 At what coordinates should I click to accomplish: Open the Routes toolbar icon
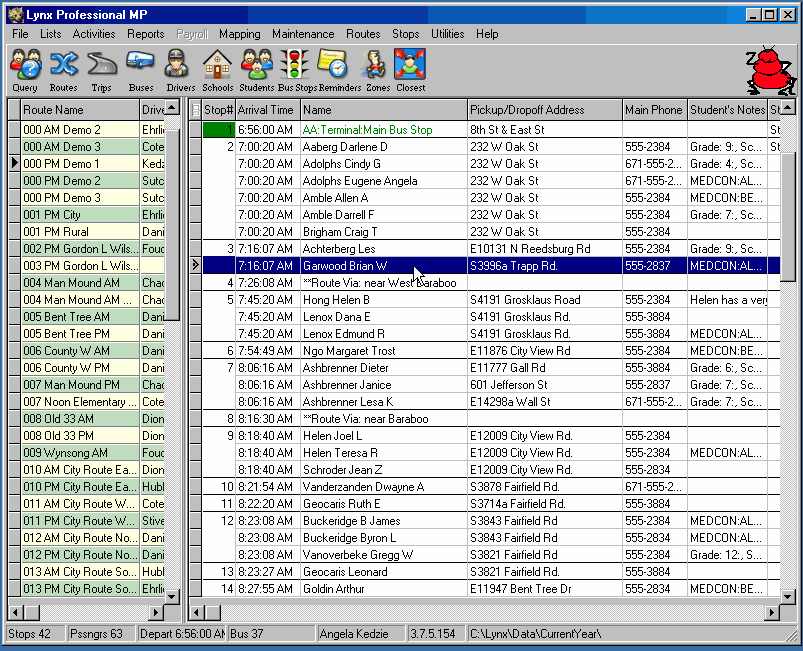click(64, 70)
